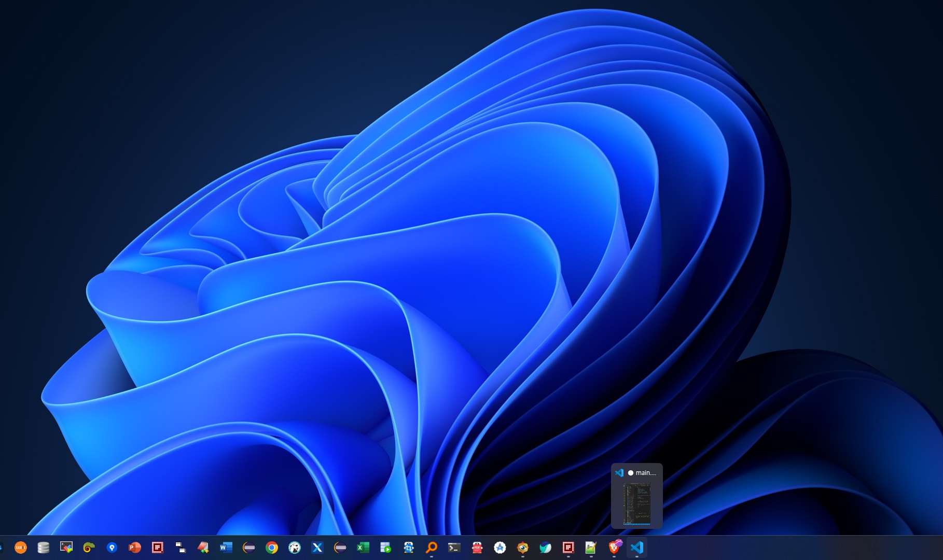943x560 pixels.
Task: Open the green notepad with pencil app
Action: click(x=591, y=548)
